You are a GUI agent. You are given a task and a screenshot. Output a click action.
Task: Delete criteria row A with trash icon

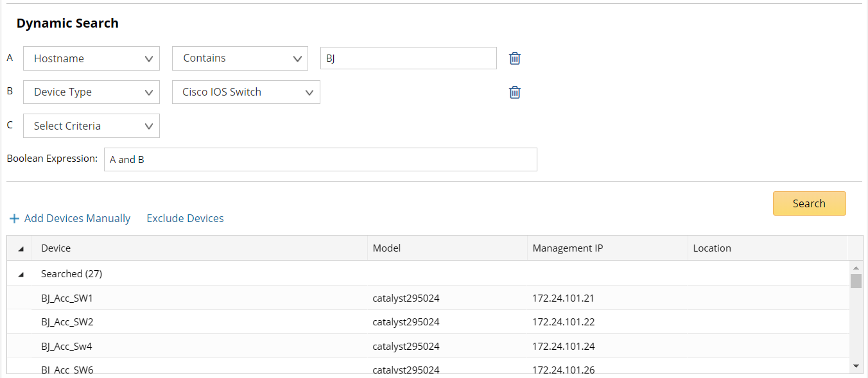pyautogui.click(x=515, y=58)
